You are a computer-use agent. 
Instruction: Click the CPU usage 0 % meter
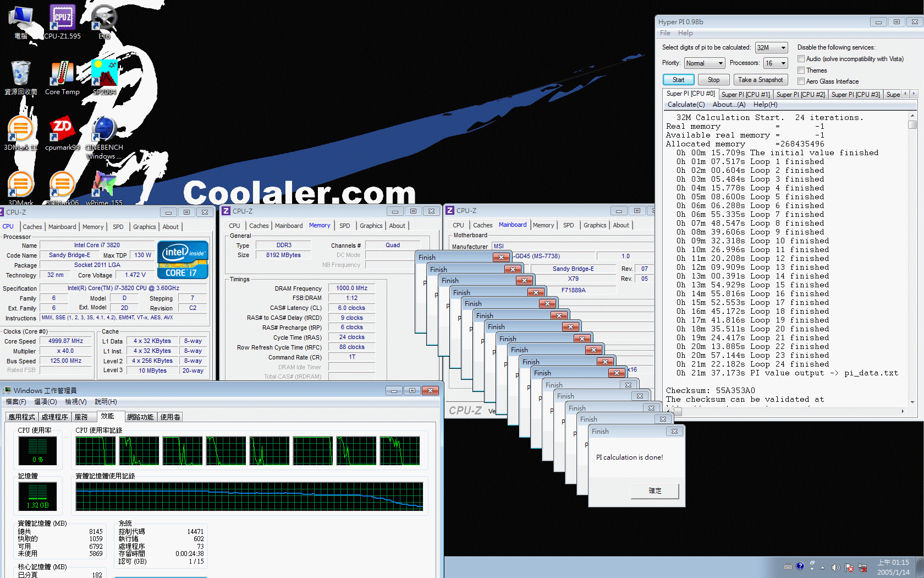(x=37, y=451)
